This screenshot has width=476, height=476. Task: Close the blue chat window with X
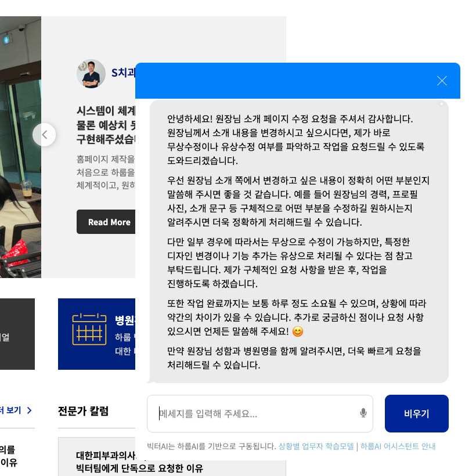pyautogui.click(x=442, y=81)
